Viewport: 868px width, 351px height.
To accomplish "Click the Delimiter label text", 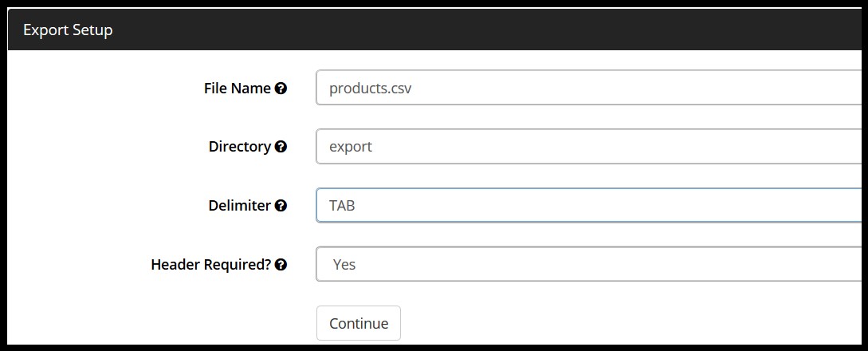I will coord(239,206).
